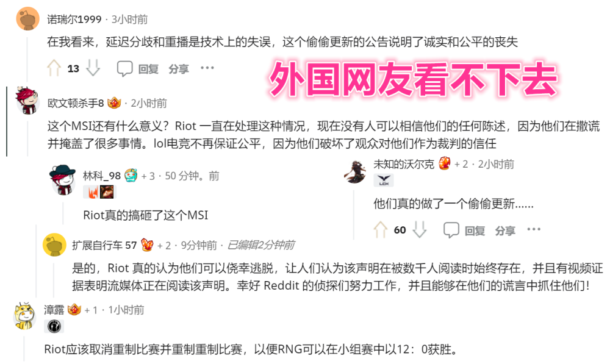The width and height of the screenshot is (610, 364).
Task: Upvote 未知的沃尔克's comment
Action: pos(381,230)
